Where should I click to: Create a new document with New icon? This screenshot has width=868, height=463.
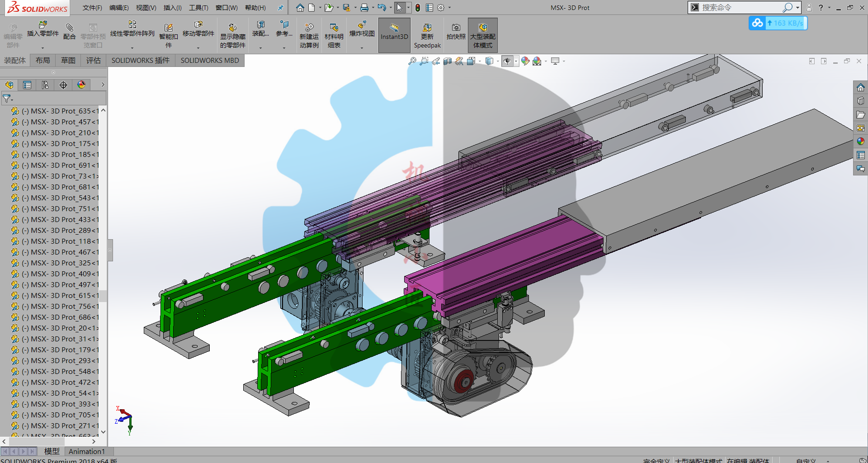click(311, 8)
